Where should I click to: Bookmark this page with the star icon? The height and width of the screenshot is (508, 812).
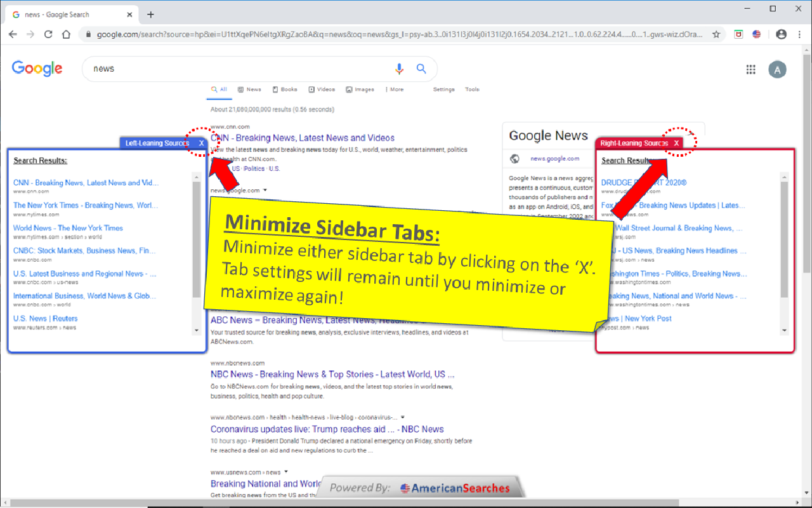(x=716, y=34)
